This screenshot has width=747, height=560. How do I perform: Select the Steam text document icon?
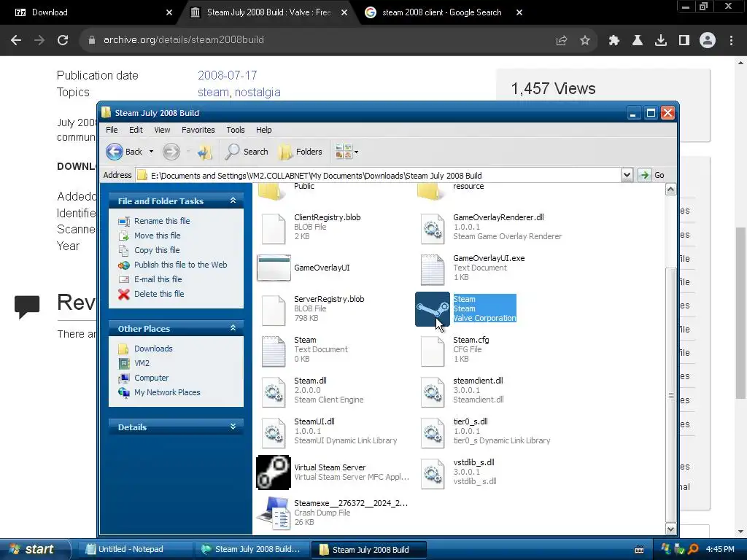(274, 351)
